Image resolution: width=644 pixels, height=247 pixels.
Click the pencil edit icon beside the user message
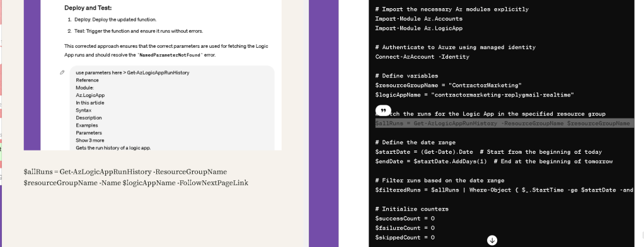[x=62, y=72]
